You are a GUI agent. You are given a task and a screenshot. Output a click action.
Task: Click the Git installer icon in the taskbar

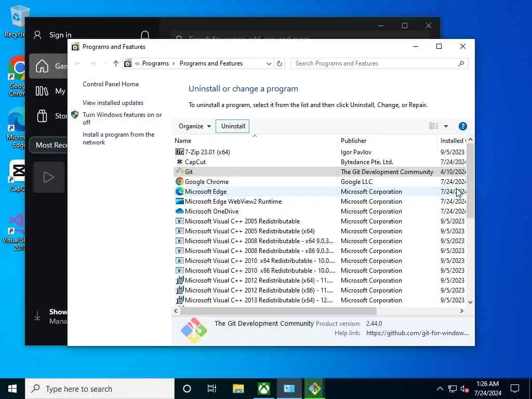(314, 389)
